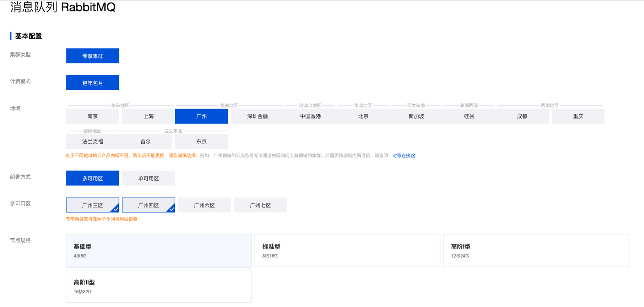This screenshot has width=644, height=307.
Task: Click the 华东地区 region group label
Action: 120,105
